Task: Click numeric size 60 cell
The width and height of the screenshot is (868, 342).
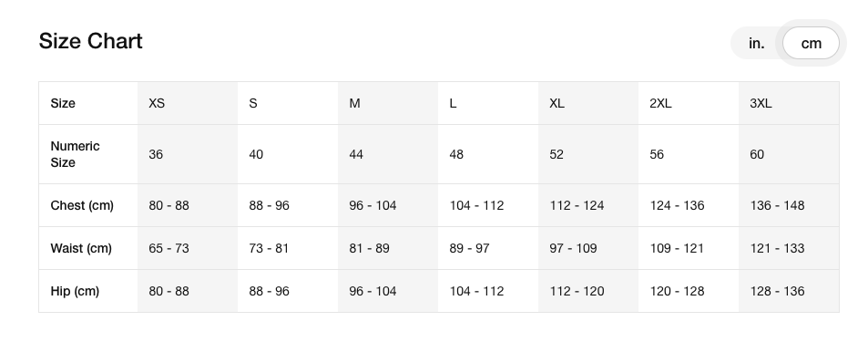Action: [x=789, y=154]
